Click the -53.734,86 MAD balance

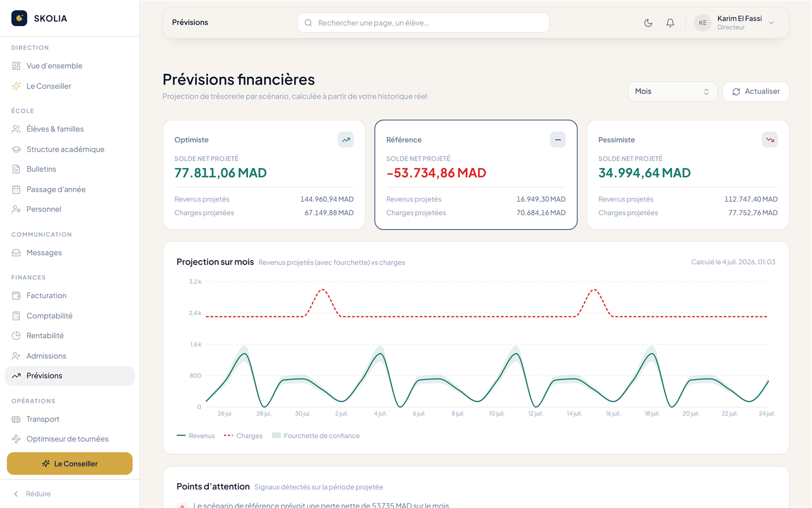pos(436,173)
